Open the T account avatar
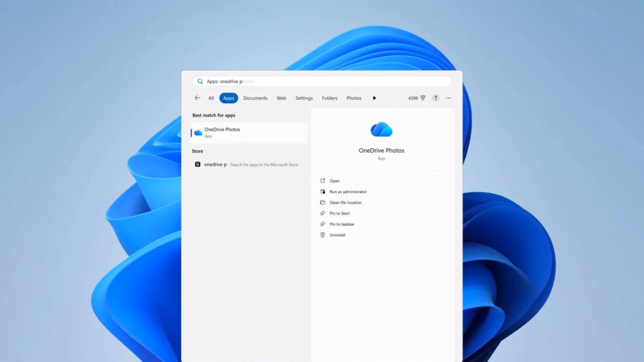Image resolution: width=644 pixels, height=362 pixels. [435, 98]
